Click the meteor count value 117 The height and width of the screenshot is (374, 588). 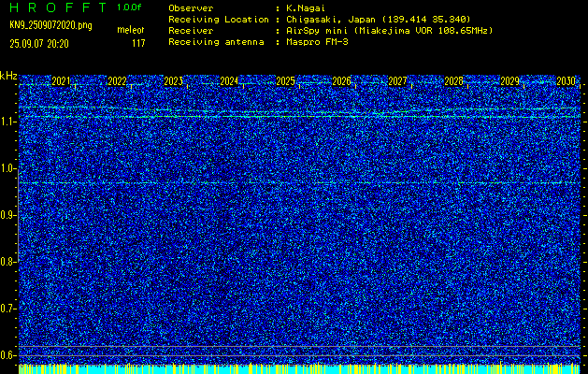138,44
